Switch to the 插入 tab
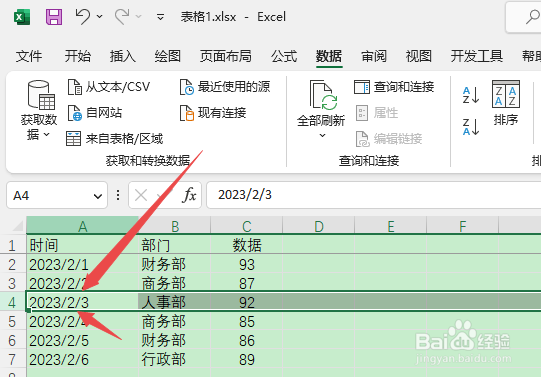 pyautogui.click(x=122, y=56)
